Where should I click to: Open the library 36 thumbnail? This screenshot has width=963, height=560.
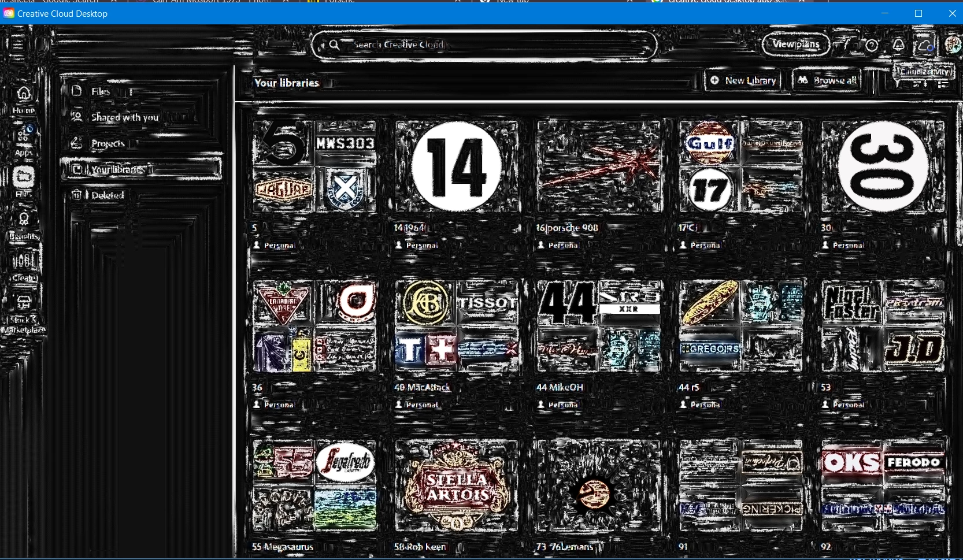point(314,327)
